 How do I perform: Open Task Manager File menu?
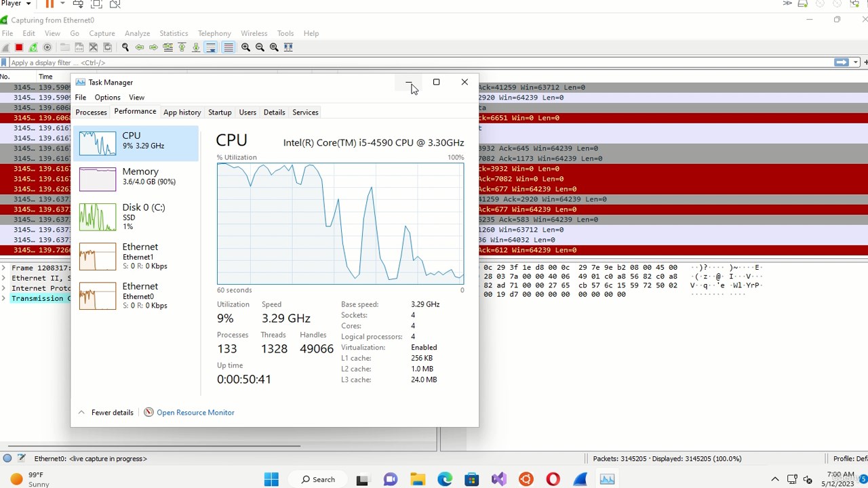tap(80, 98)
